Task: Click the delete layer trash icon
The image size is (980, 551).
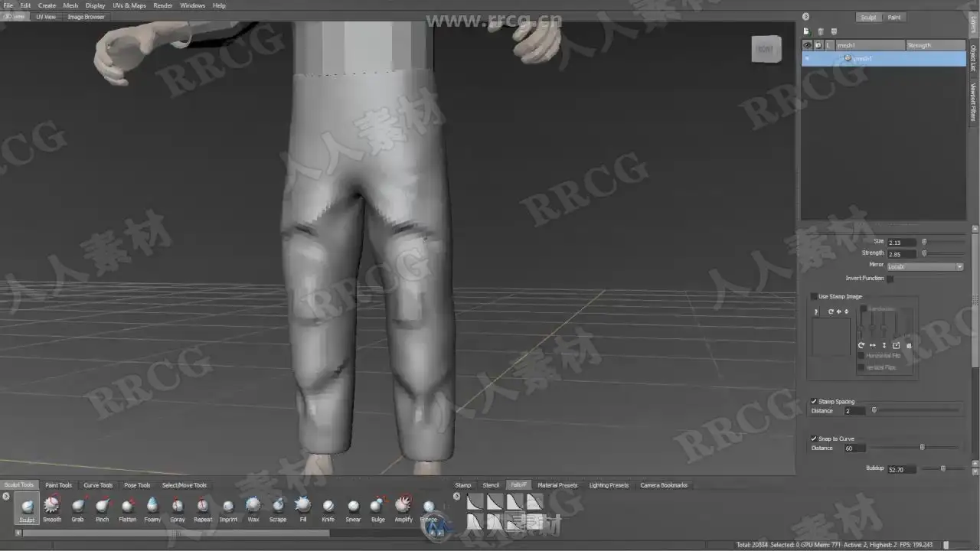Action: tap(820, 31)
